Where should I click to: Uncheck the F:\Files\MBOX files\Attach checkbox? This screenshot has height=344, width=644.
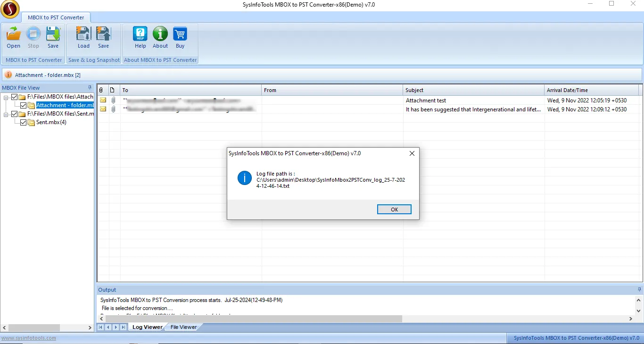point(14,97)
